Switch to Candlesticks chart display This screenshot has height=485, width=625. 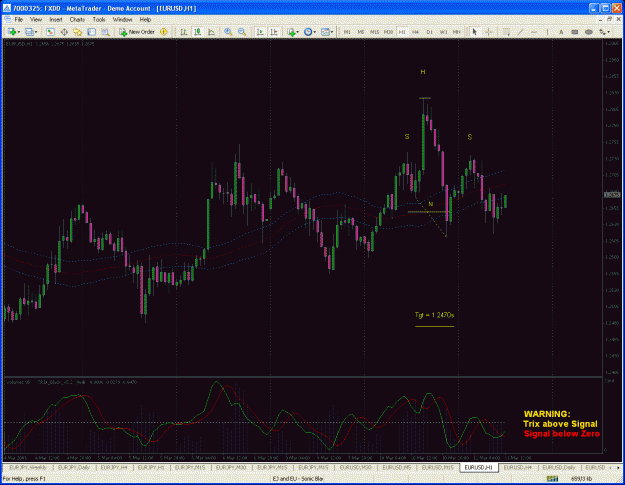198,32
